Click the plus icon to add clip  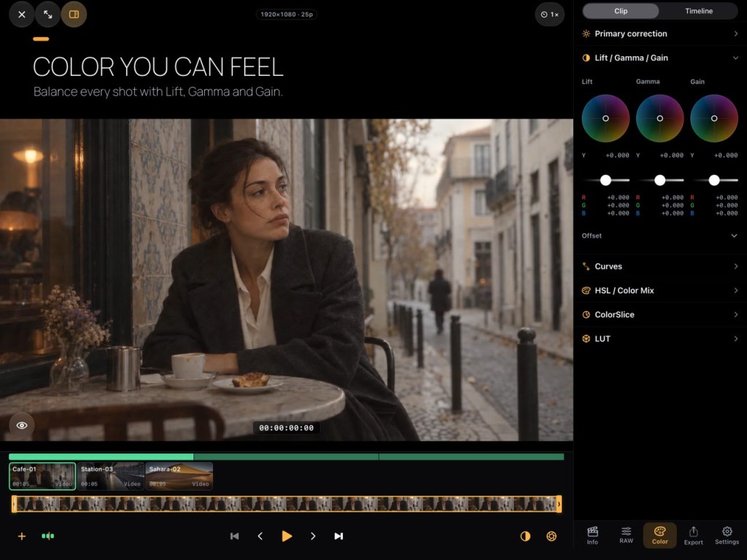pyautogui.click(x=21, y=536)
